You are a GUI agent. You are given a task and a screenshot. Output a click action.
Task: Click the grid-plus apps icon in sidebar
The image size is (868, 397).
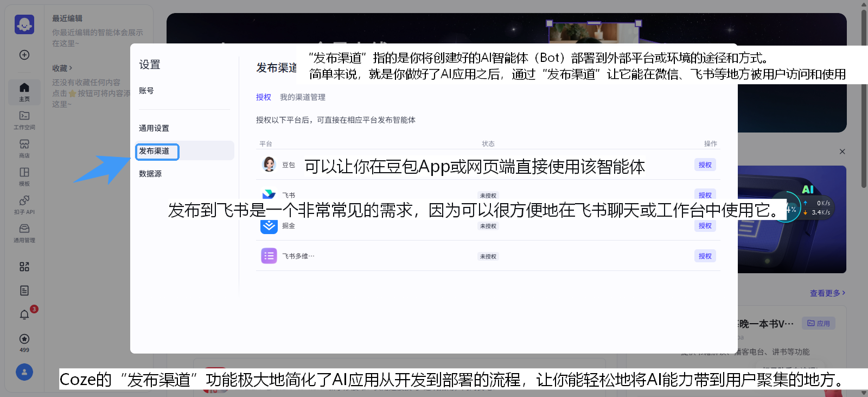click(x=24, y=267)
